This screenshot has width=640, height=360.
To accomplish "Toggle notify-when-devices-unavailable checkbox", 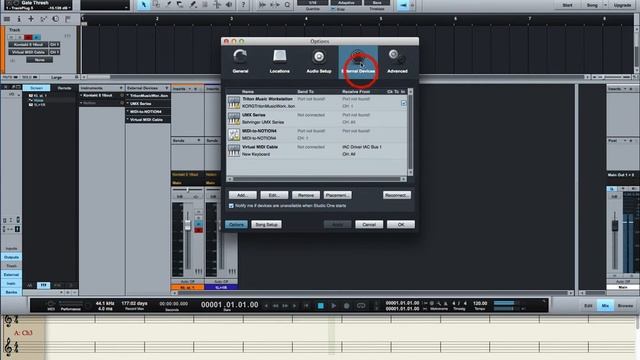I will point(231,206).
